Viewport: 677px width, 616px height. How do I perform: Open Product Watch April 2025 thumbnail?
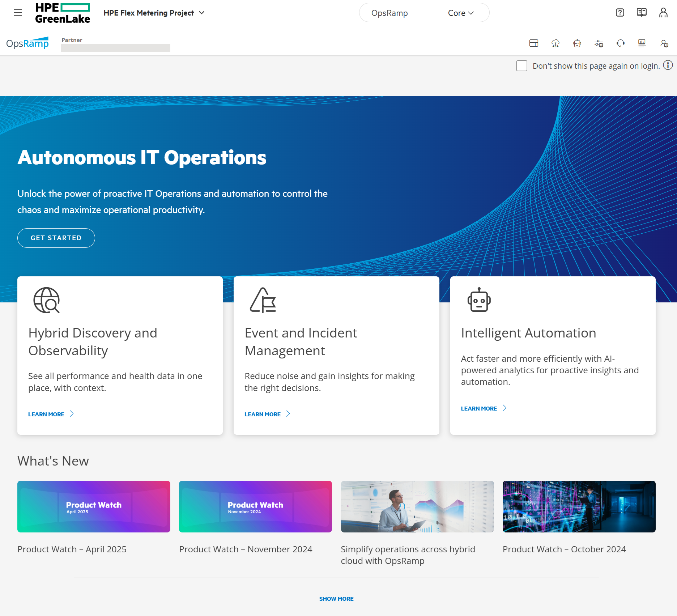94,506
